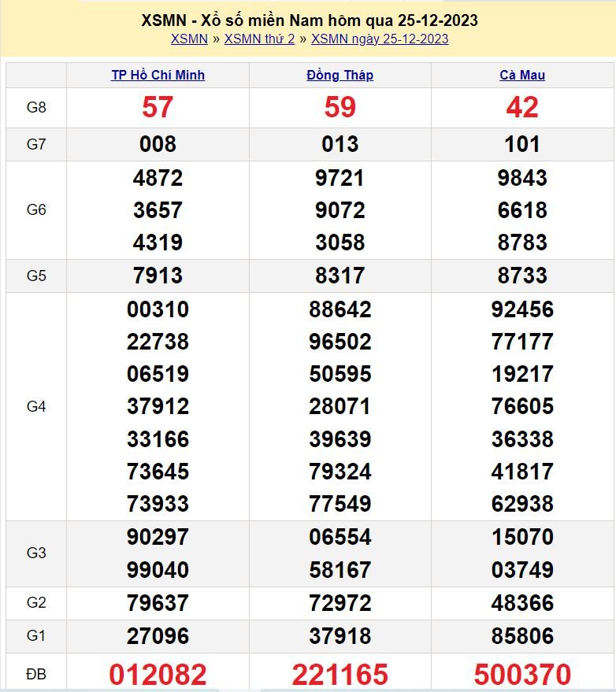The image size is (616, 692).
Task: Click the G4 row label
Action: pos(36,406)
